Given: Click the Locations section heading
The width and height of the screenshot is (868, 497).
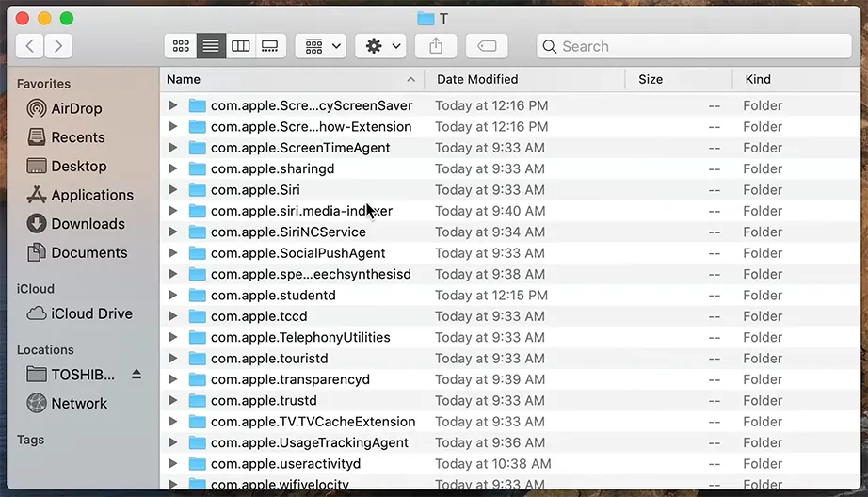Looking at the screenshot, I should [45, 350].
